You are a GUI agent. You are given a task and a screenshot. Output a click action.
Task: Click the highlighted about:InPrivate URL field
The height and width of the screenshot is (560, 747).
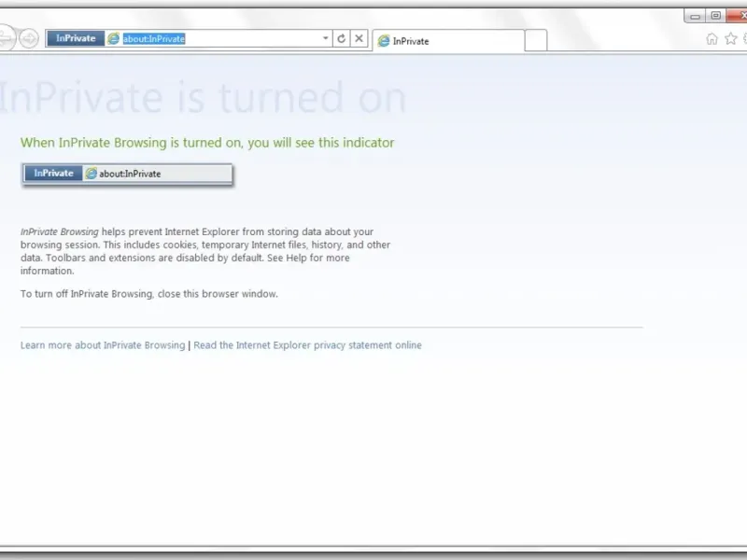pyautogui.click(x=154, y=39)
